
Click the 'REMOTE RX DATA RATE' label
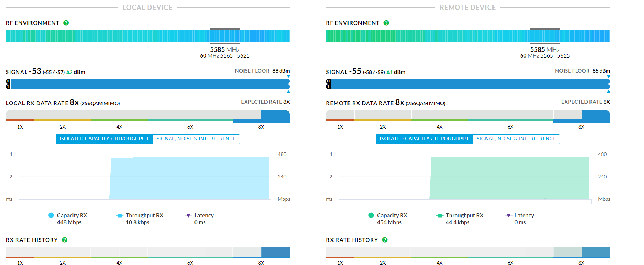point(360,103)
